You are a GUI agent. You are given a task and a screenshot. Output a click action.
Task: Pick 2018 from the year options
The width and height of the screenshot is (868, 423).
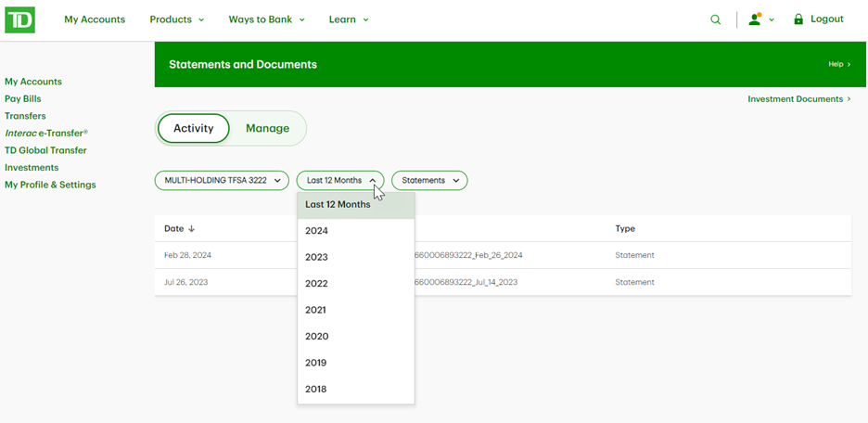click(x=356, y=390)
